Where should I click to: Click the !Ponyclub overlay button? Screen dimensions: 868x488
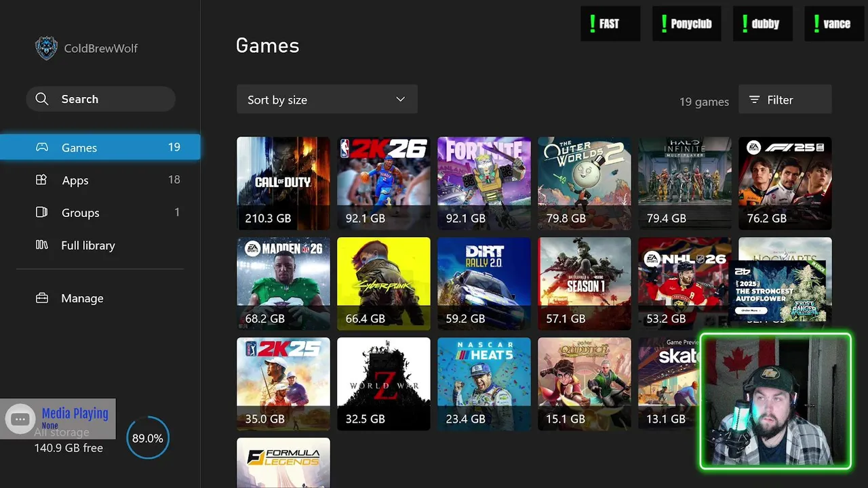point(687,24)
